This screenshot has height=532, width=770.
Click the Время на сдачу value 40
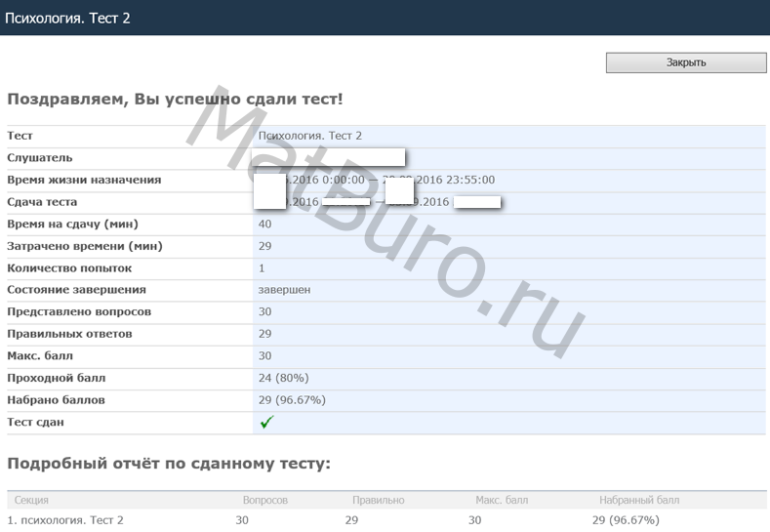(265, 225)
